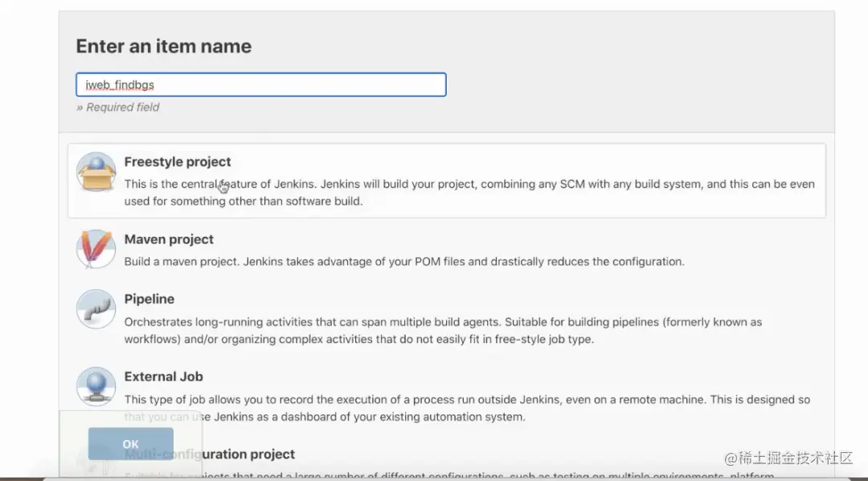
Task: Click the "Required field" hint text
Action: point(118,107)
